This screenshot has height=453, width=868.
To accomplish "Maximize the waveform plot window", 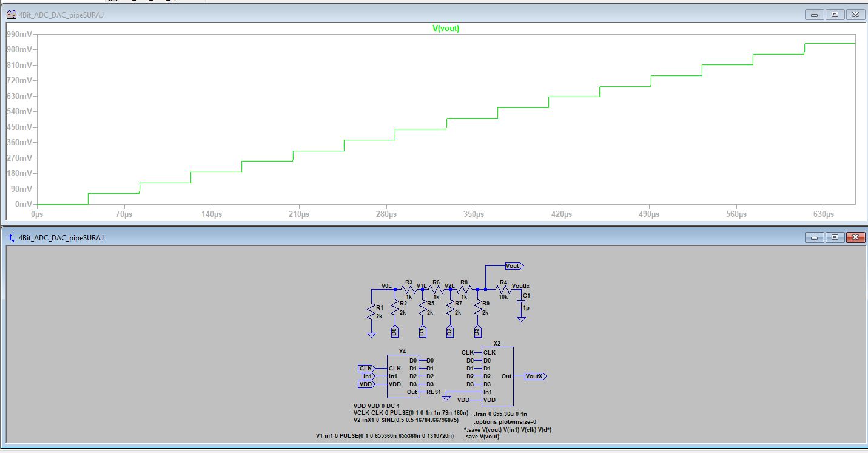I will (835, 15).
